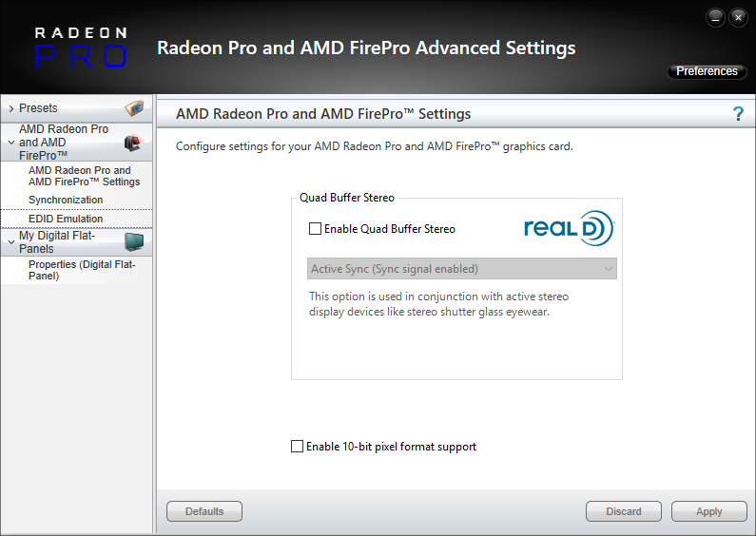Image resolution: width=756 pixels, height=536 pixels.
Task: Close the Radeon Pro settings window
Action: pyautogui.click(x=737, y=17)
